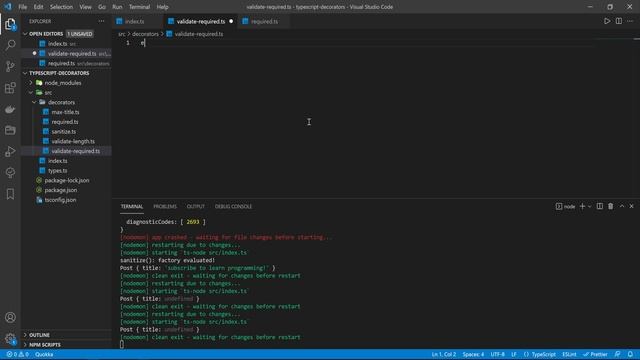Expand the NPM Scripts section
This screenshot has height=360, width=640.
25,345
